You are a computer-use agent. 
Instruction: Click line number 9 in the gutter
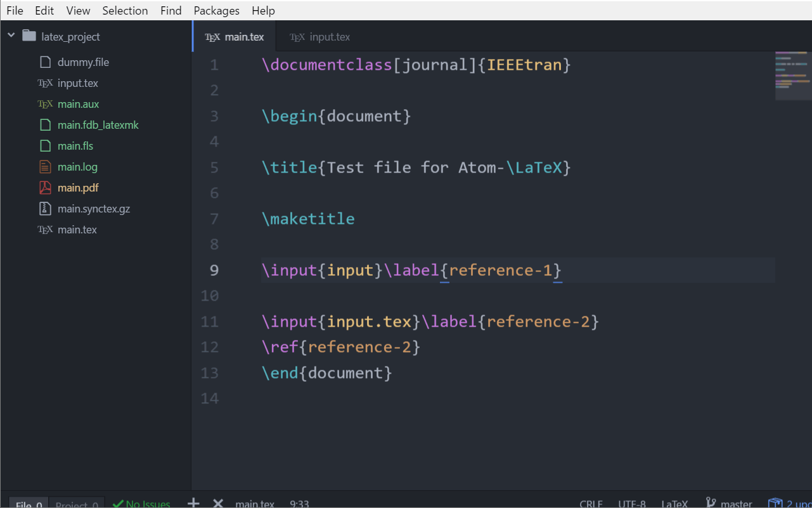pos(214,270)
